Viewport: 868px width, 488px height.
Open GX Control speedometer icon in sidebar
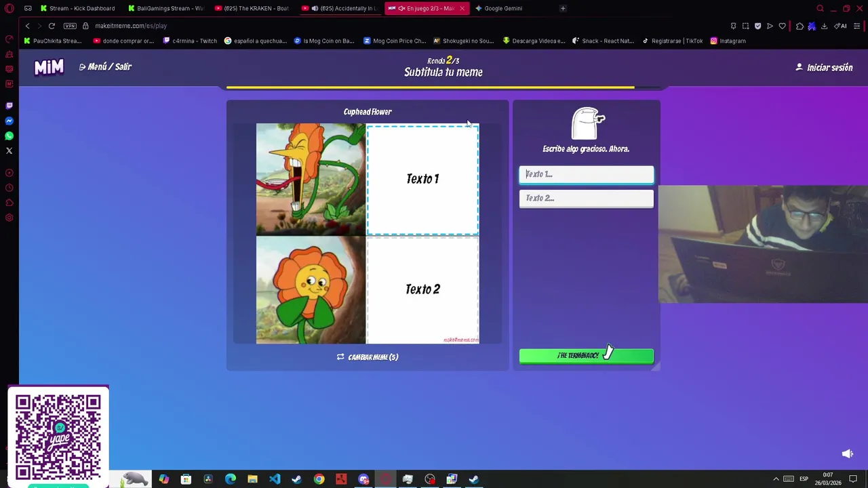(x=9, y=39)
